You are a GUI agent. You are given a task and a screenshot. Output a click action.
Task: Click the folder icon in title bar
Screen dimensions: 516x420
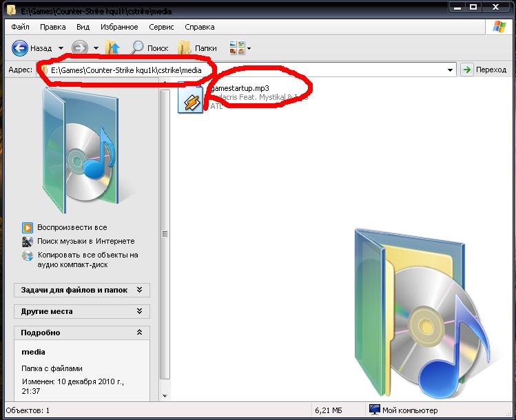tap(12, 10)
